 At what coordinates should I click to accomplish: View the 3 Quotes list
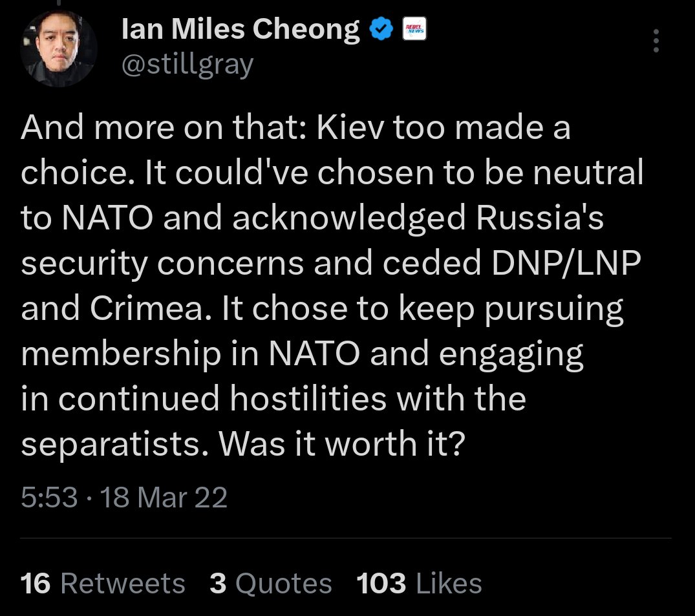[270, 583]
